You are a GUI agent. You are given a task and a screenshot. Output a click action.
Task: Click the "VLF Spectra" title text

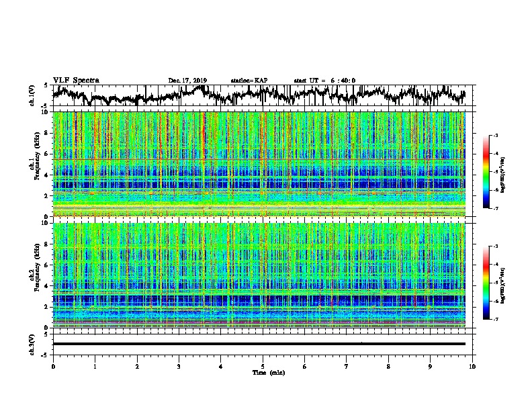point(76,81)
